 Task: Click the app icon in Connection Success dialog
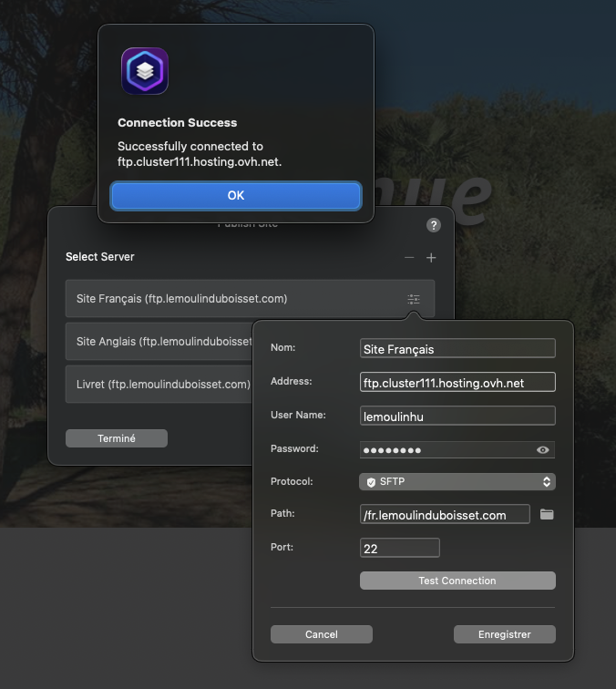[145, 71]
